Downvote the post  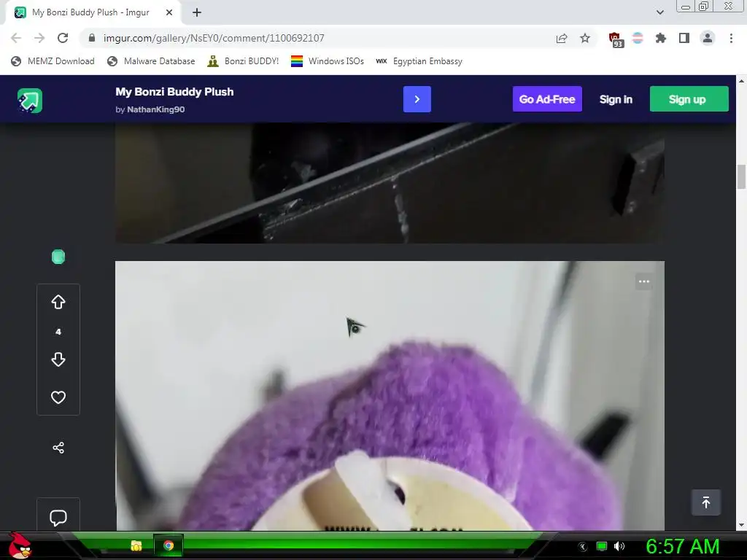click(58, 359)
